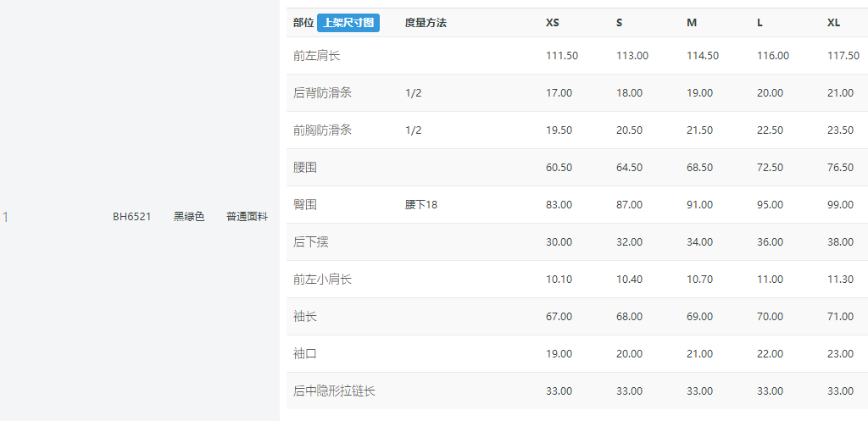Click the 普通面料 fabric cell

(x=247, y=217)
